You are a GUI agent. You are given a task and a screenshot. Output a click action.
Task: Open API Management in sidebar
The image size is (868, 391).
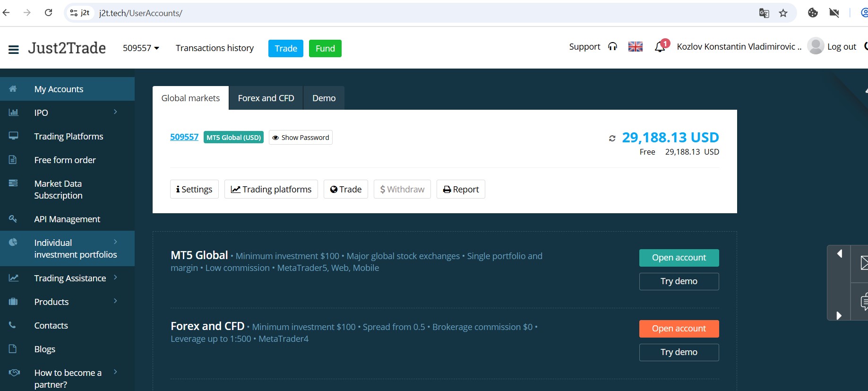67,219
